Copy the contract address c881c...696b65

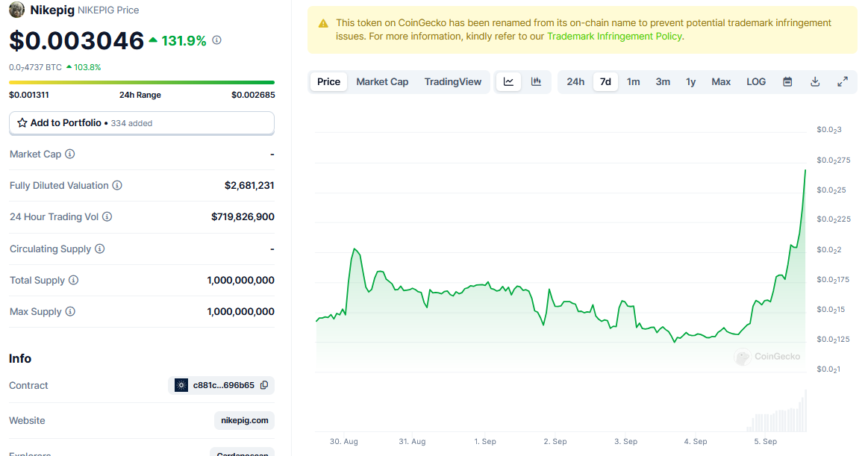coord(264,385)
